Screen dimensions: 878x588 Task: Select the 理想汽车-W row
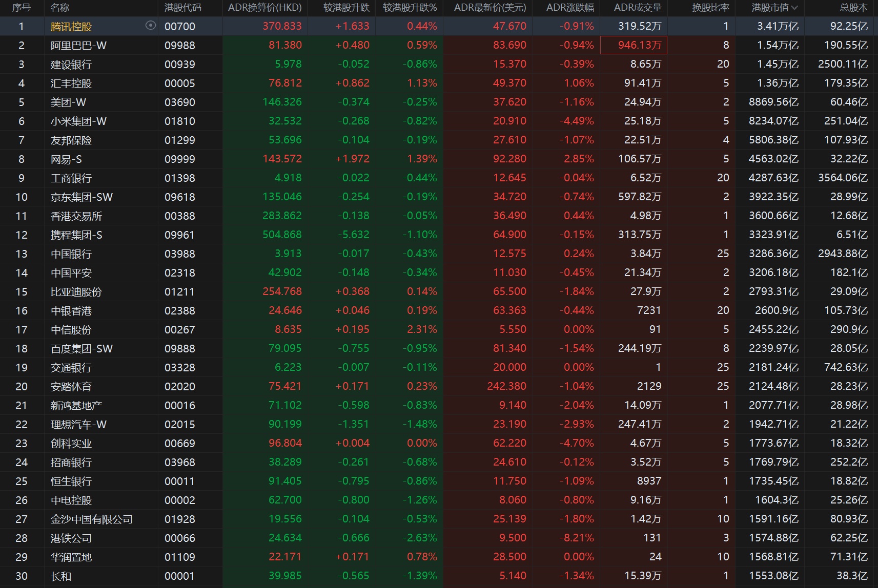(x=78, y=425)
